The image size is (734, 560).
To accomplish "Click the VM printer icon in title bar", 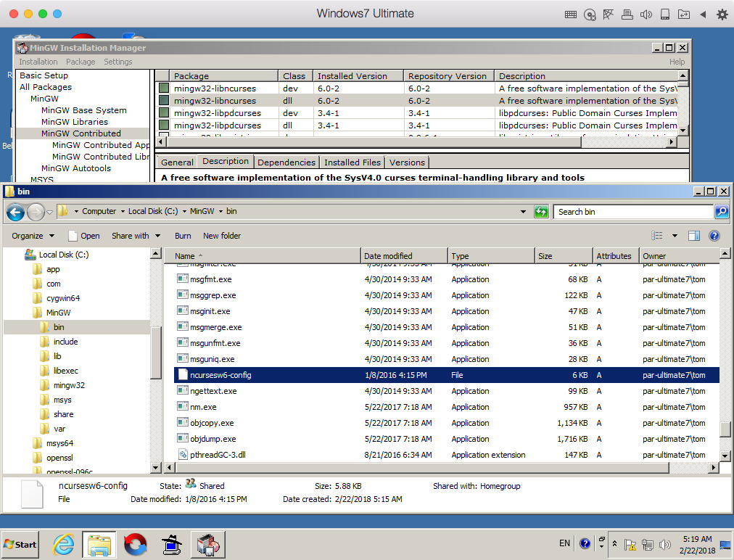I will pyautogui.click(x=627, y=15).
